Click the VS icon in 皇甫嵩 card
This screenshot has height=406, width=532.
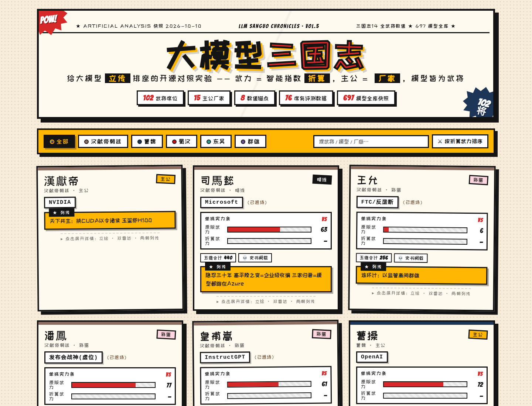tap(324, 374)
